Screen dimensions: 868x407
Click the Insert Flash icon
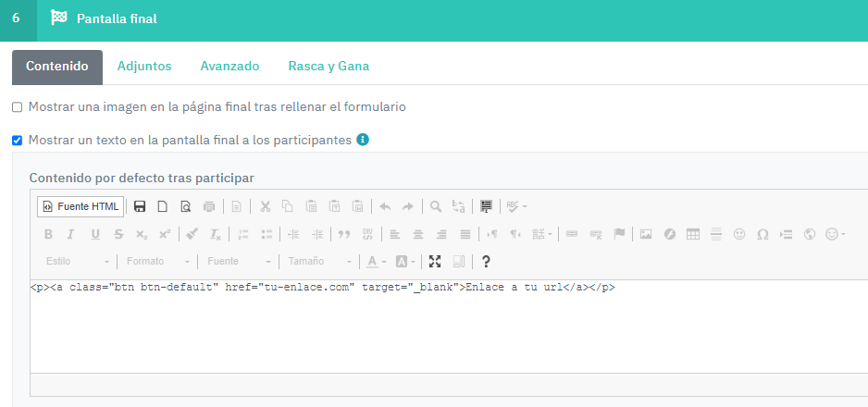click(669, 234)
